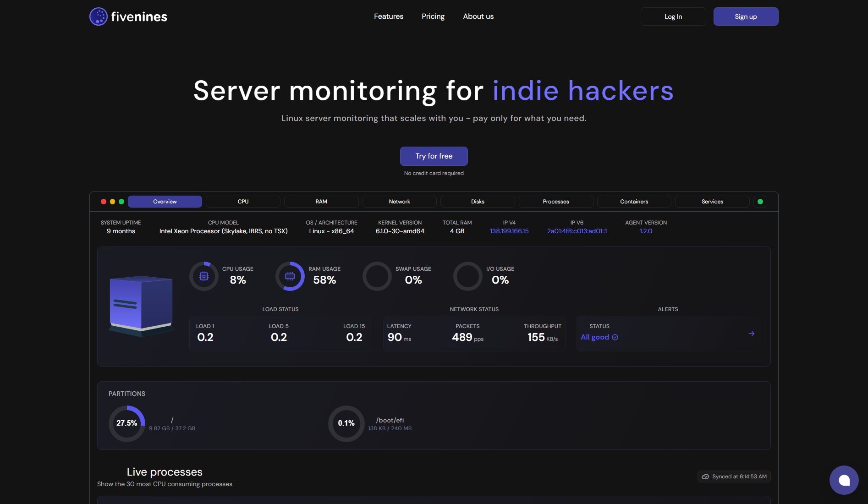Click the green connection status dot
868x504 pixels.
(x=760, y=201)
